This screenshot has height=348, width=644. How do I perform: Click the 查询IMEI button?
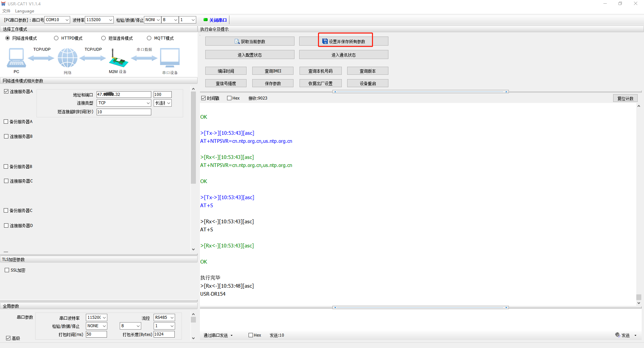273,71
